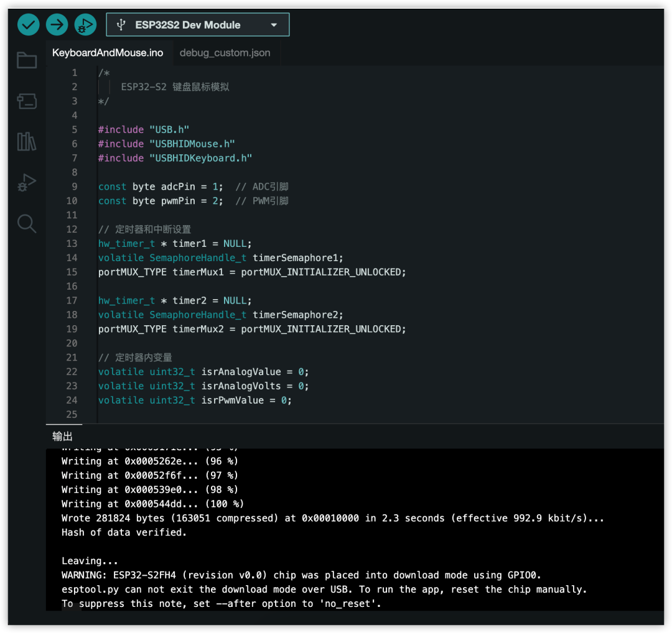Open the Search magnifier sidebar icon
Screen dimensions: 672x633
27,224
